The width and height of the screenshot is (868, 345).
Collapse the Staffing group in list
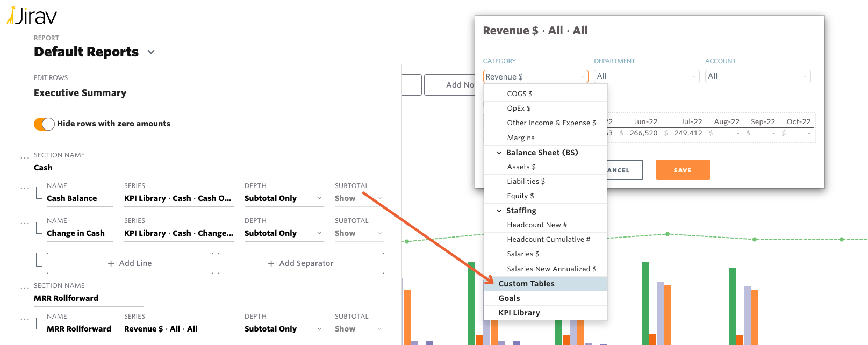499,211
